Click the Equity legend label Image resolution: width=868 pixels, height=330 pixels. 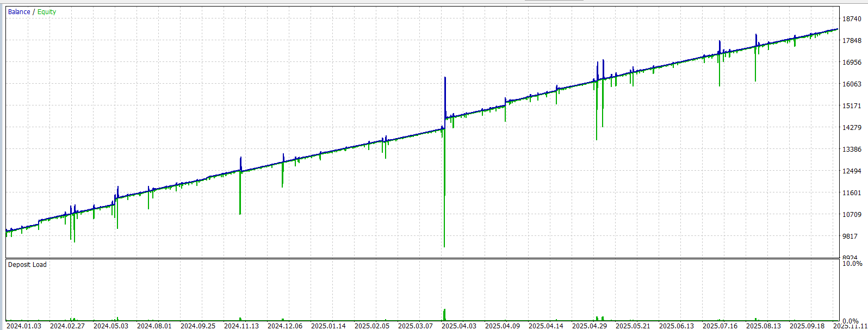(x=47, y=12)
